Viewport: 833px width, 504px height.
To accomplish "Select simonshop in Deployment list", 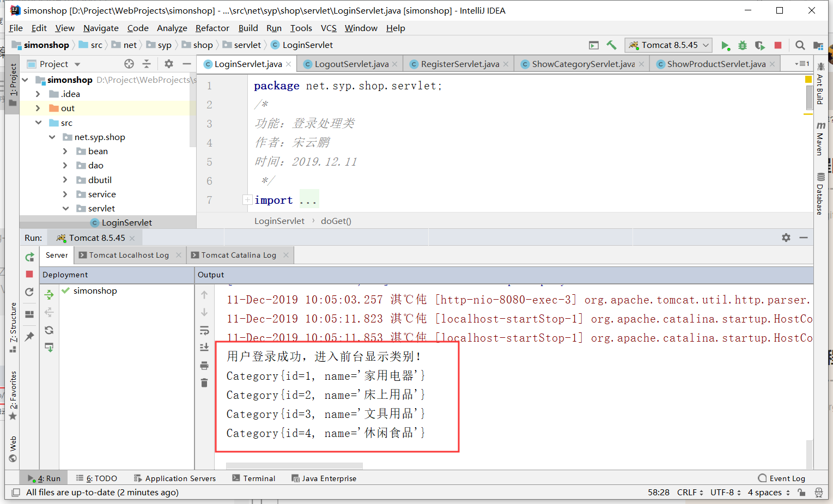I will coord(95,290).
